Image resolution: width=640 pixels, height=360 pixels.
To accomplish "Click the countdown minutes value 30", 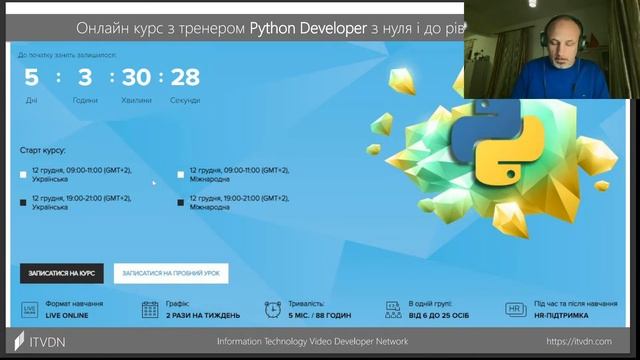I will tap(136, 77).
